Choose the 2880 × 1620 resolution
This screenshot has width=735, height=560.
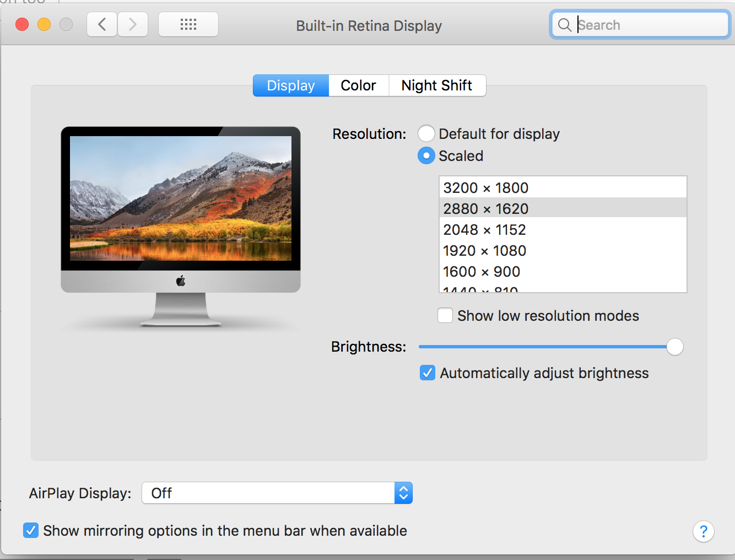[x=563, y=209]
